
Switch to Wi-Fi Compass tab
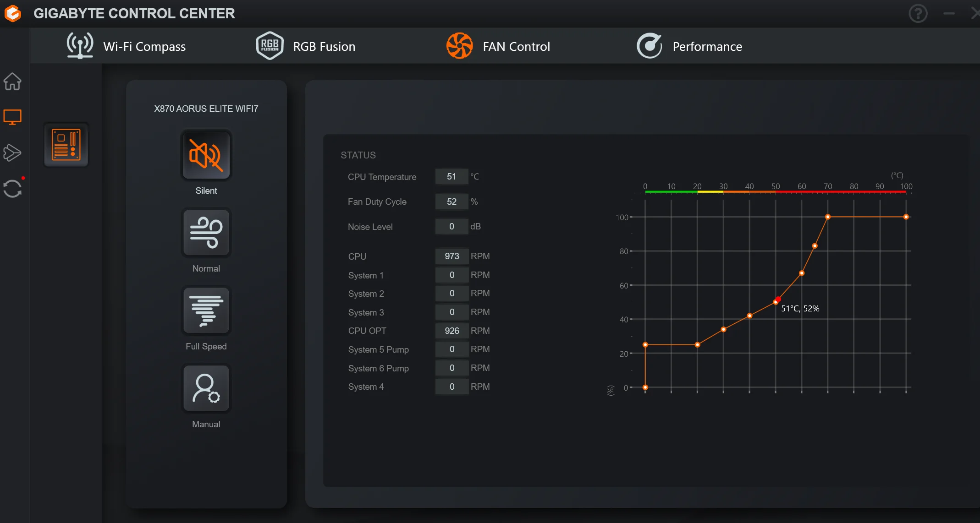(x=126, y=46)
